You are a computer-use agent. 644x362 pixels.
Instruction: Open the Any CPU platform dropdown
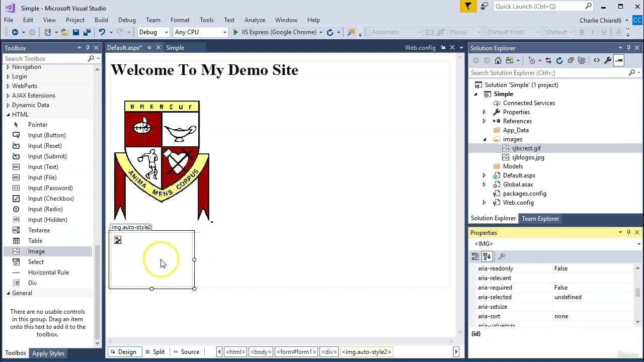tap(225, 32)
